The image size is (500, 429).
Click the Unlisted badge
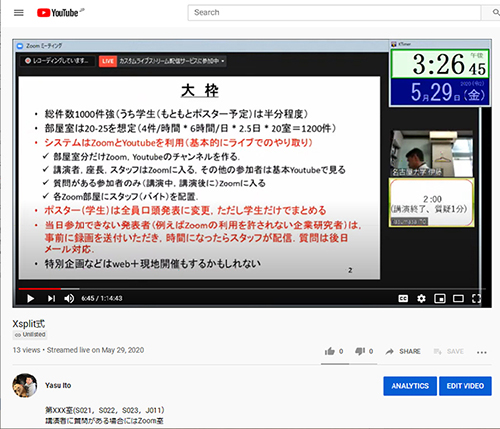[30, 335]
